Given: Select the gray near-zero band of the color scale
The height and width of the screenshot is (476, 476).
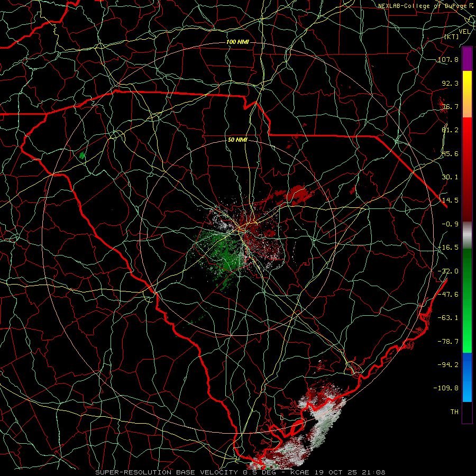Looking at the screenshot, I should point(467,235).
